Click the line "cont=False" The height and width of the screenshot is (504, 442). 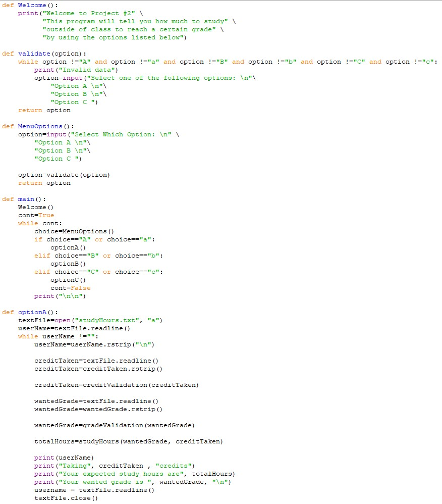[70, 288]
